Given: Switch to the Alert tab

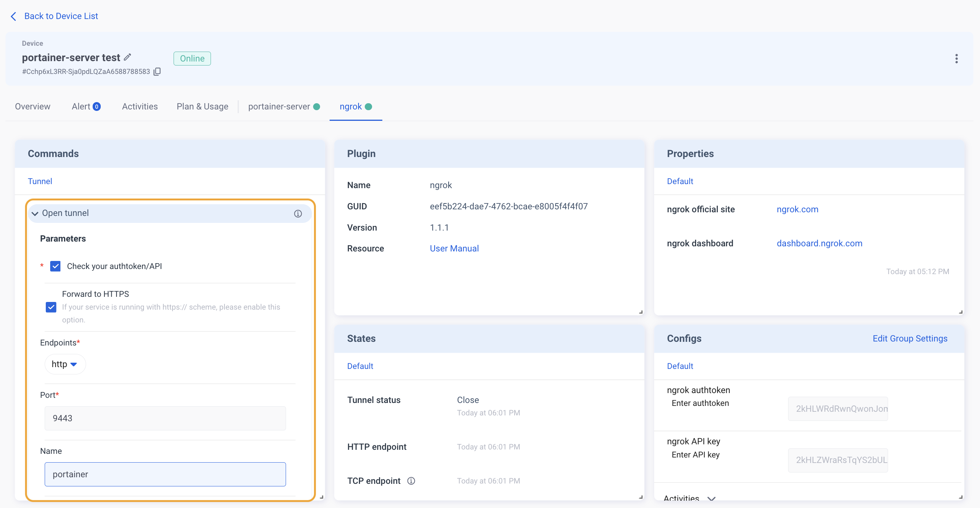Looking at the screenshot, I should click(86, 107).
